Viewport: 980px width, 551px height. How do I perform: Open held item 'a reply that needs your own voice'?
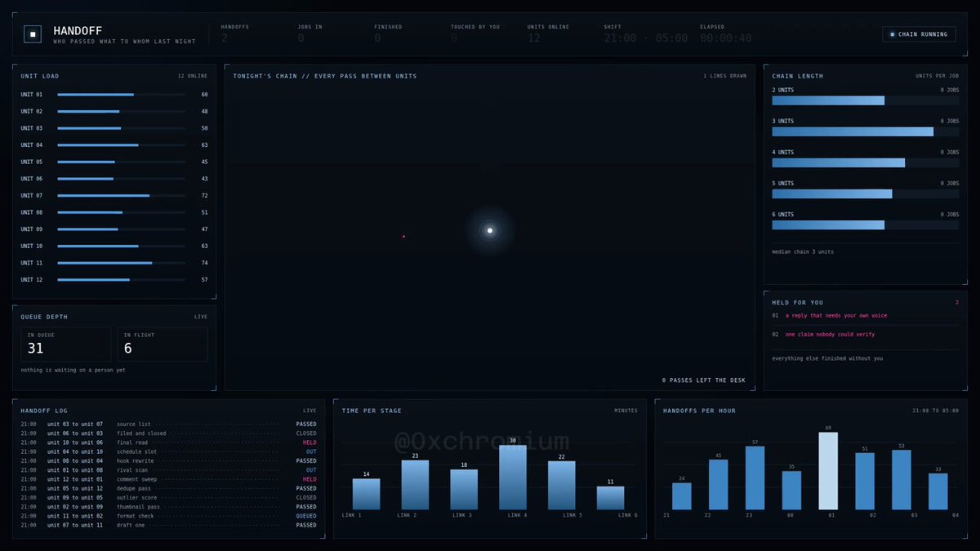click(836, 315)
